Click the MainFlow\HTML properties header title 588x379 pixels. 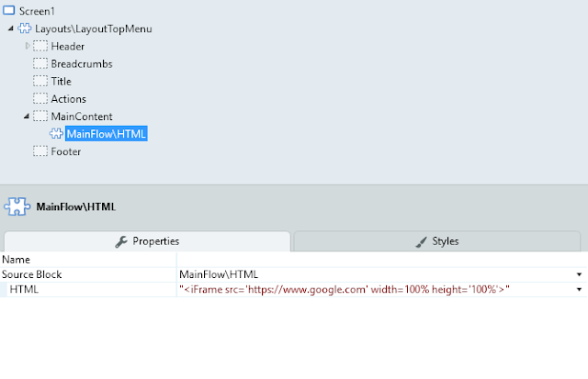[75, 206]
